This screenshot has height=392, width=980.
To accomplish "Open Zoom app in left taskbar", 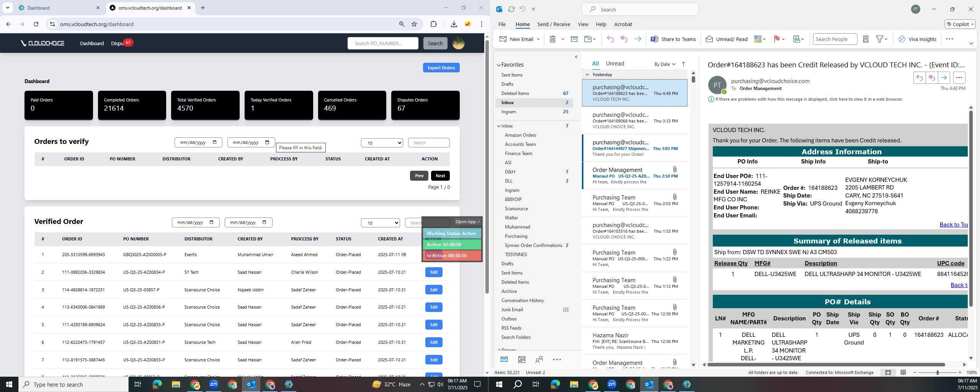I will coord(213,384).
